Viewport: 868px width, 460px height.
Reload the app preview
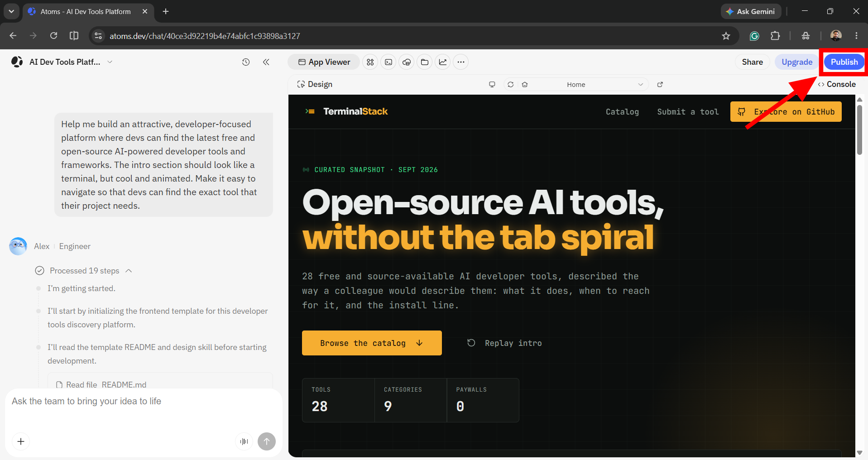[511, 85]
